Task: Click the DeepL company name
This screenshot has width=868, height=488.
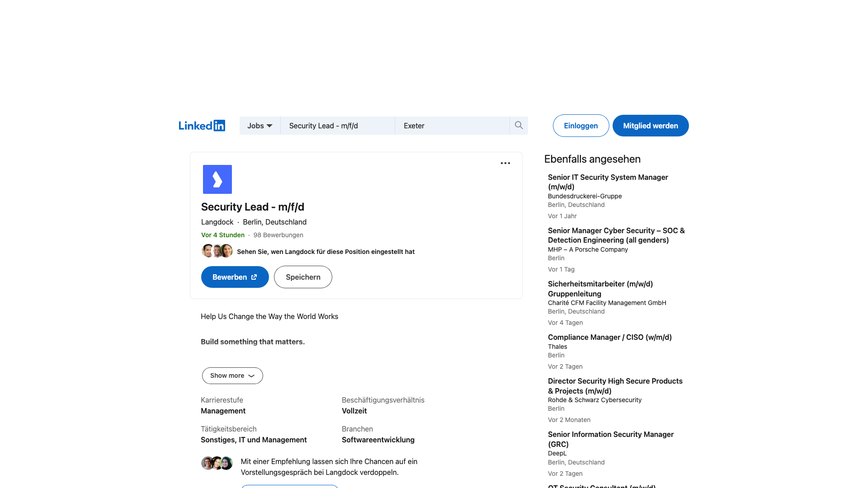Action: coord(557,453)
